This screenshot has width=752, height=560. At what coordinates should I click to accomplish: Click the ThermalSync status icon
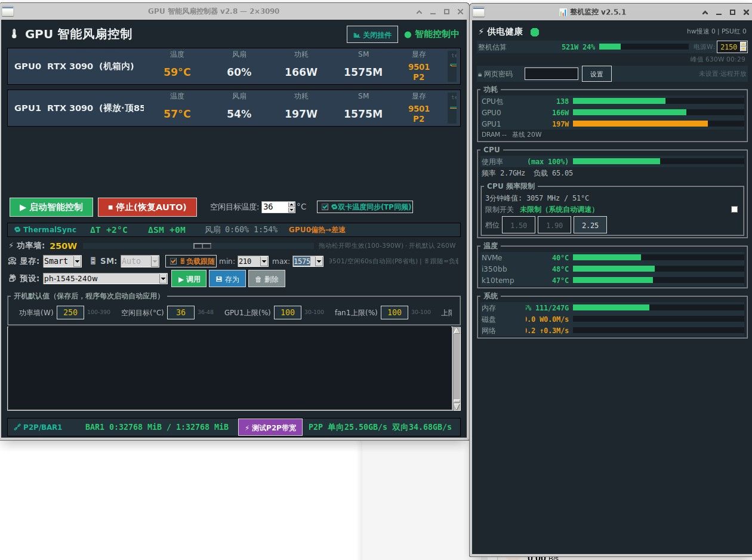click(x=18, y=230)
